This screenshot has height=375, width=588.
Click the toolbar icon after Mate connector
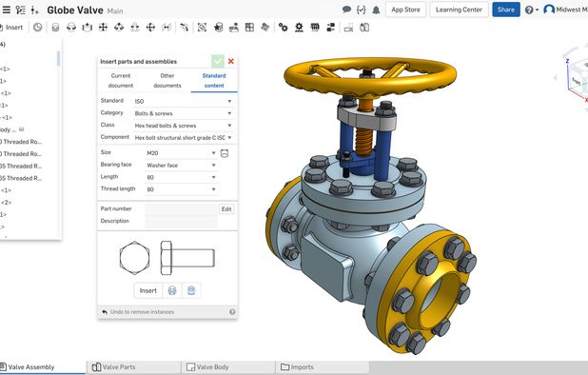(x=234, y=28)
